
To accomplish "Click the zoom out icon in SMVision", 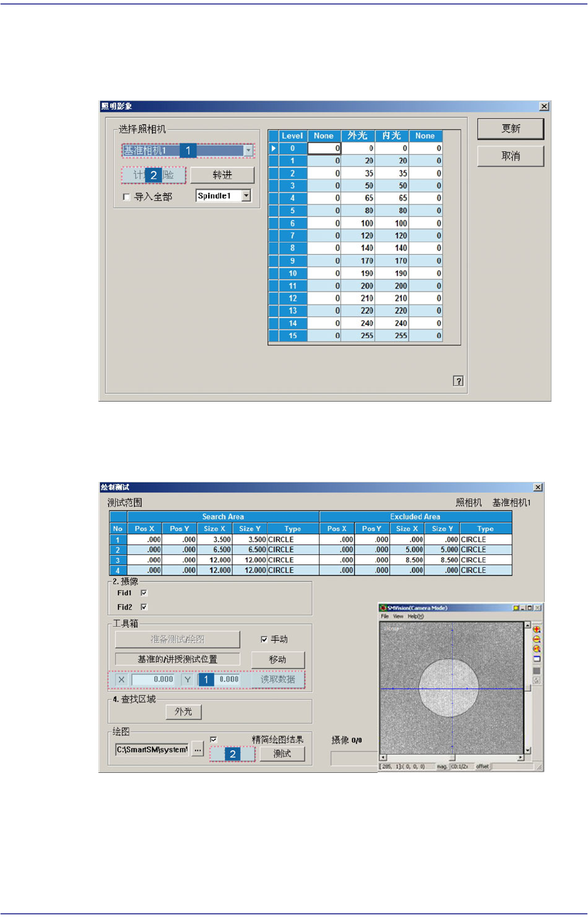I will pos(536,639).
